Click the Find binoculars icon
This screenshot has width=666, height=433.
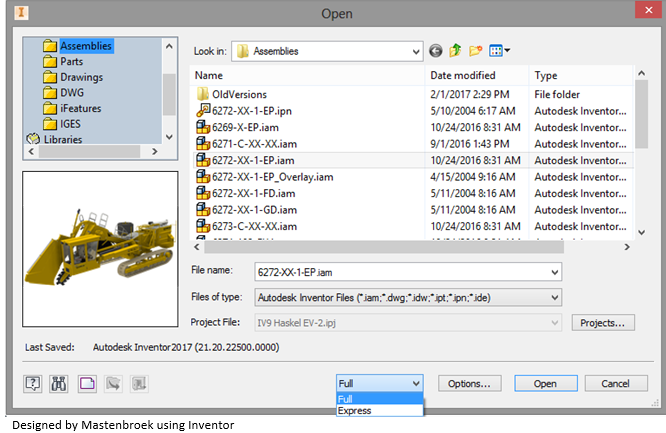(59, 384)
